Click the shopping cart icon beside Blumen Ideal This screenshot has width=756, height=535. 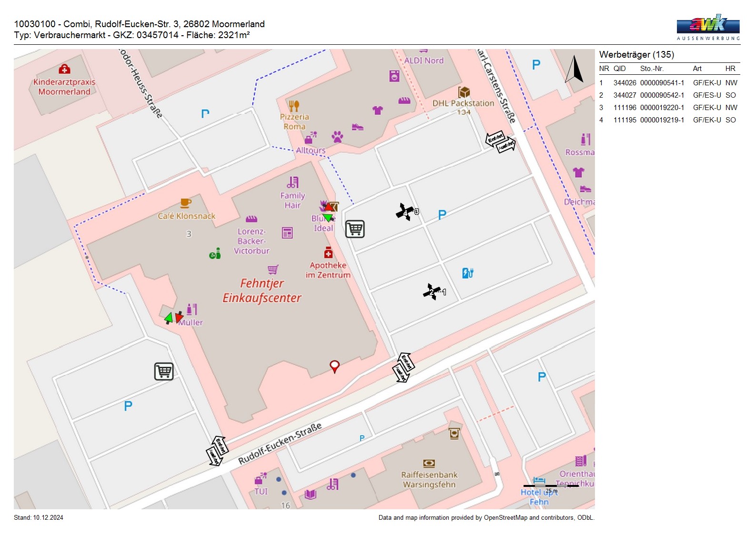pos(355,229)
